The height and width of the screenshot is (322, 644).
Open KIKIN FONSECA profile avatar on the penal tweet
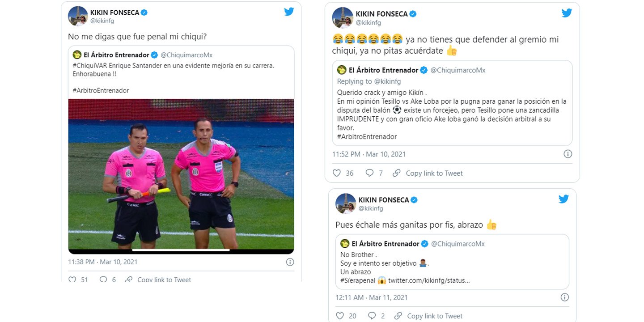click(x=78, y=16)
